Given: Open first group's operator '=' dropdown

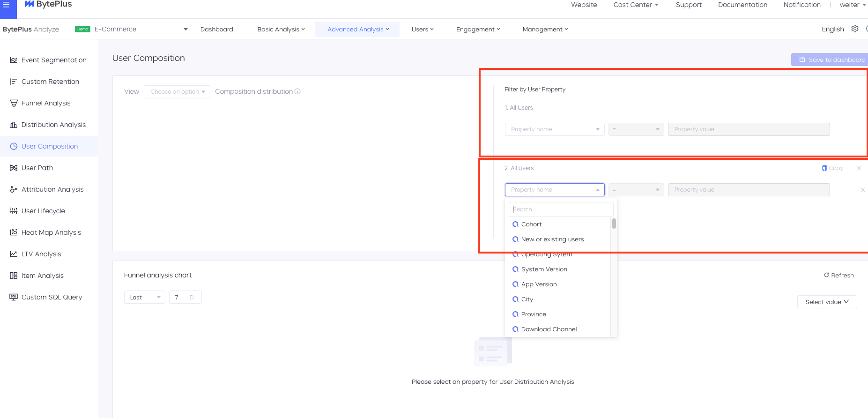Looking at the screenshot, I should click(636, 129).
